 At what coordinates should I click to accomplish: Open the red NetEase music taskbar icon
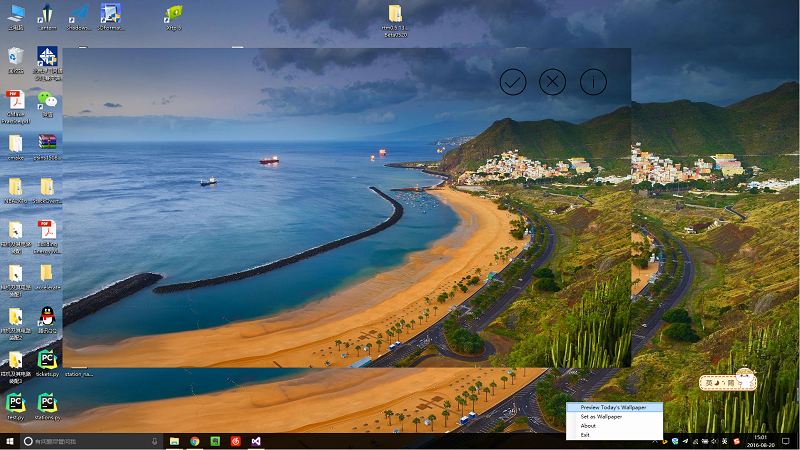pyautogui.click(x=236, y=441)
